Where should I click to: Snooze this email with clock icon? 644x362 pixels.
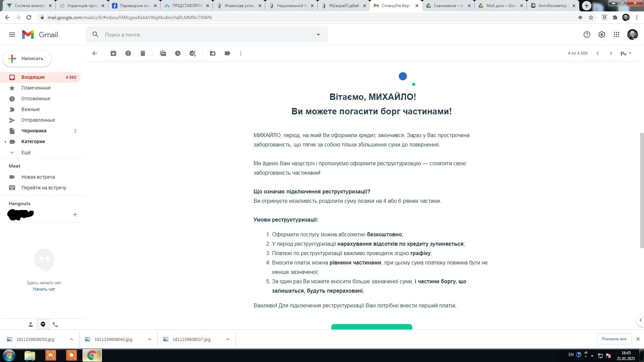tap(178, 53)
